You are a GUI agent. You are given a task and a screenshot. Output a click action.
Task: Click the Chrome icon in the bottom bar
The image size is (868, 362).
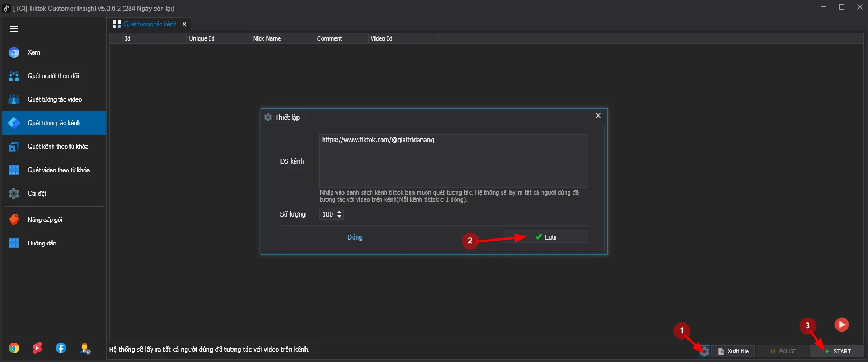(14, 349)
